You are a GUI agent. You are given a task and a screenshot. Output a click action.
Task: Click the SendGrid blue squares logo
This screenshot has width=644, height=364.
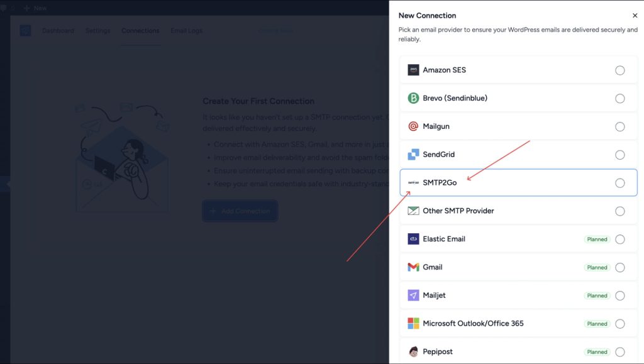(413, 154)
